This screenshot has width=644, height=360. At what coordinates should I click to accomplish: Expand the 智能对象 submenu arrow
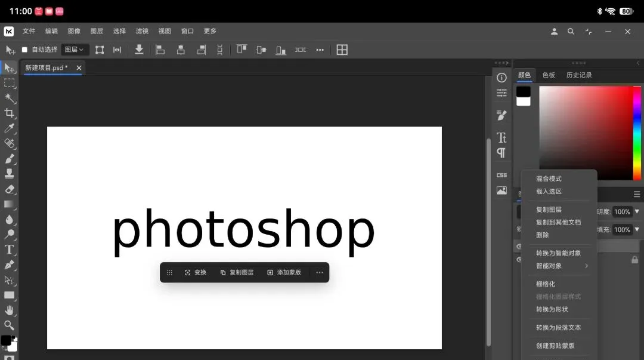(587, 266)
